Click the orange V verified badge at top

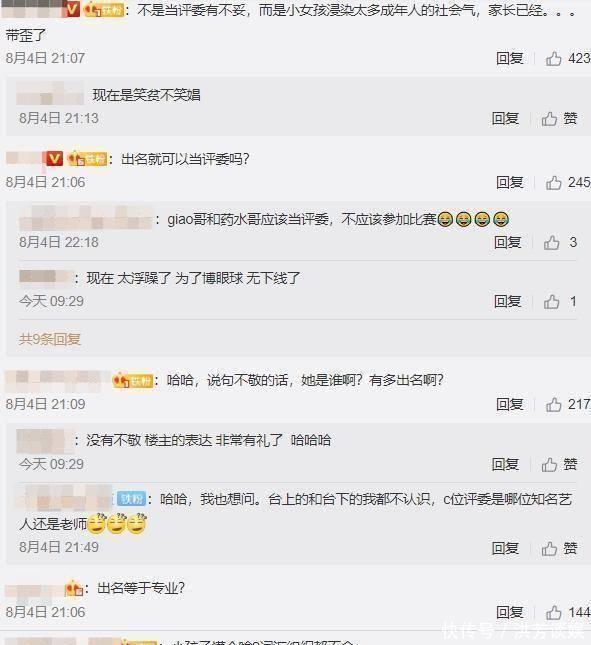[x=72, y=9]
